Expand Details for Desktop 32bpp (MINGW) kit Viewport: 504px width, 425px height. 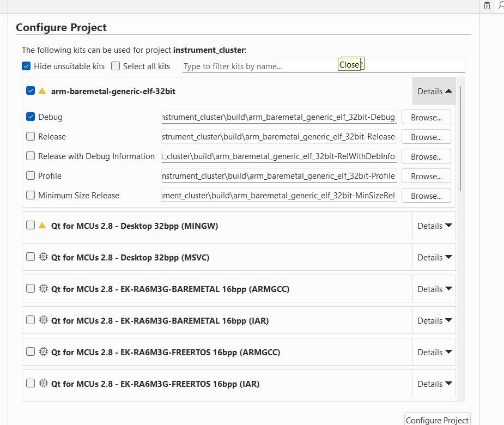[x=434, y=226]
